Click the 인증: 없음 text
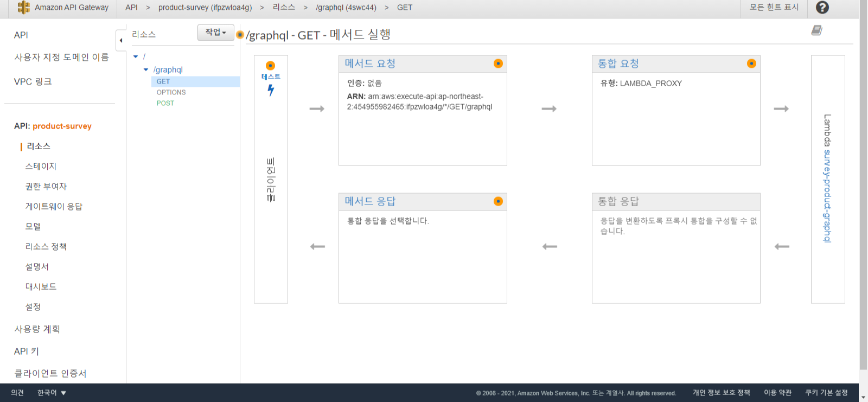The height and width of the screenshot is (402, 868). point(365,83)
